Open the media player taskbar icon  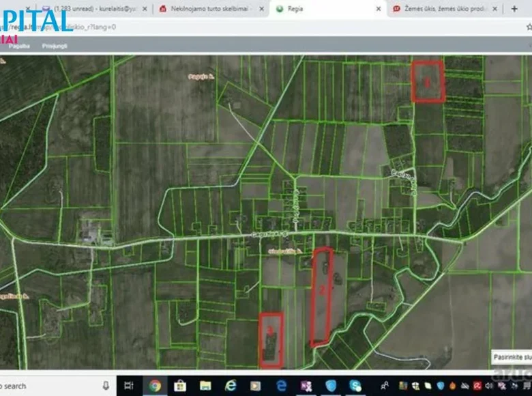coord(256,386)
